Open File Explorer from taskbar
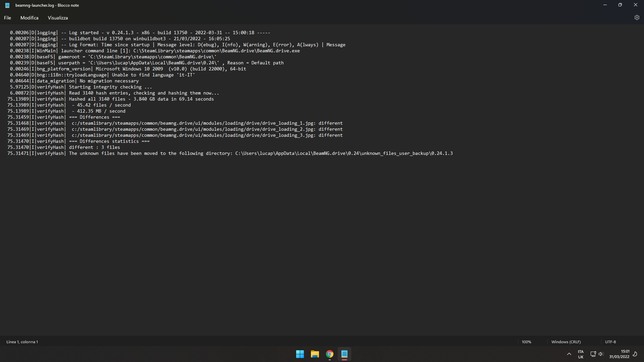Screen dimensions: 644x362 coord(315,354)
